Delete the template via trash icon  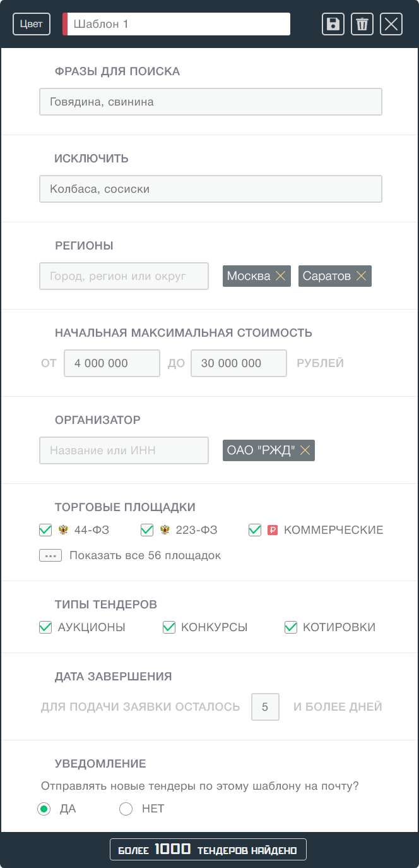pos(362,24)
